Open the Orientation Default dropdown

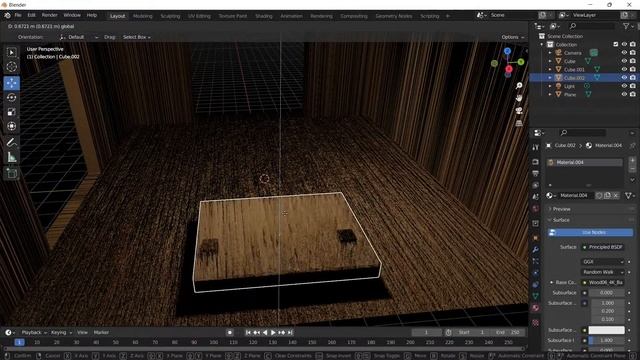tap(79, 37)
